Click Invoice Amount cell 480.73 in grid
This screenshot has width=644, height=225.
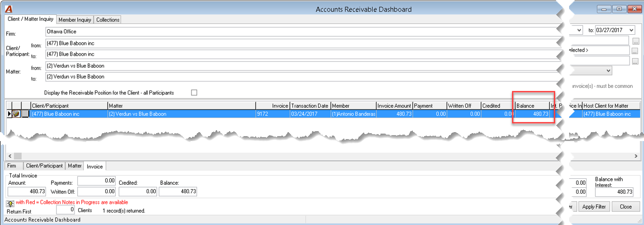pos(394,114)
